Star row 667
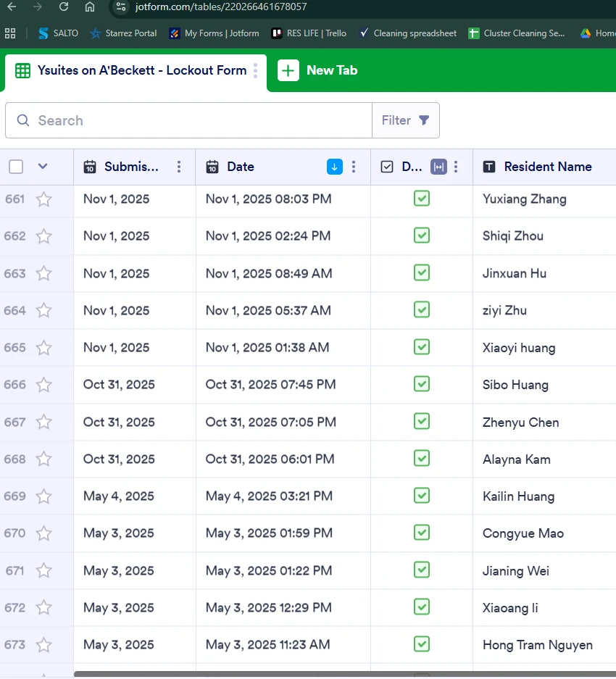 click(43, 422)
